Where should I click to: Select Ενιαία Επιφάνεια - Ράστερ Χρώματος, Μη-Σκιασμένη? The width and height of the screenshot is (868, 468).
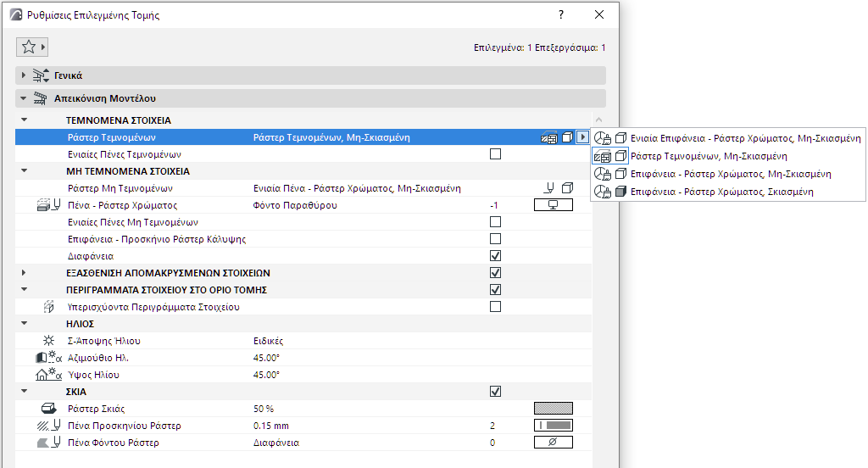click(728, 138)
